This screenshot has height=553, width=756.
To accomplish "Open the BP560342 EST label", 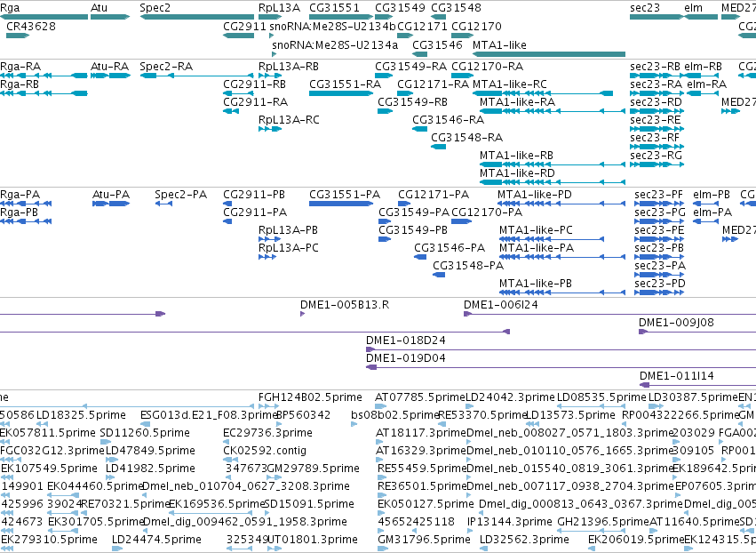I will 303,415.
